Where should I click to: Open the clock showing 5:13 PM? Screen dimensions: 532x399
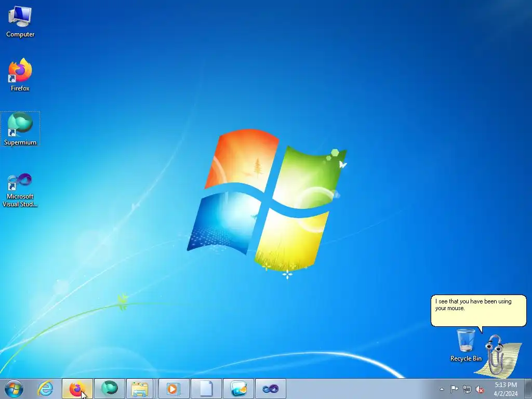pyautogui.click(x=506, y=389)
